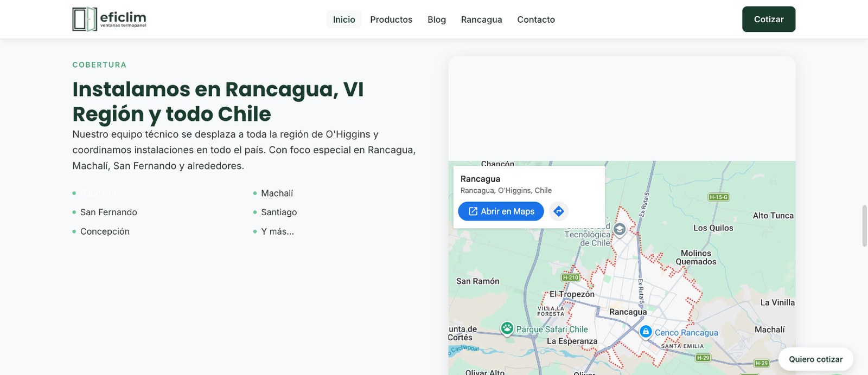Viewport: 868px width, 375px height.
Task: Open the Blog page
Action: click(x=437, y=20)
